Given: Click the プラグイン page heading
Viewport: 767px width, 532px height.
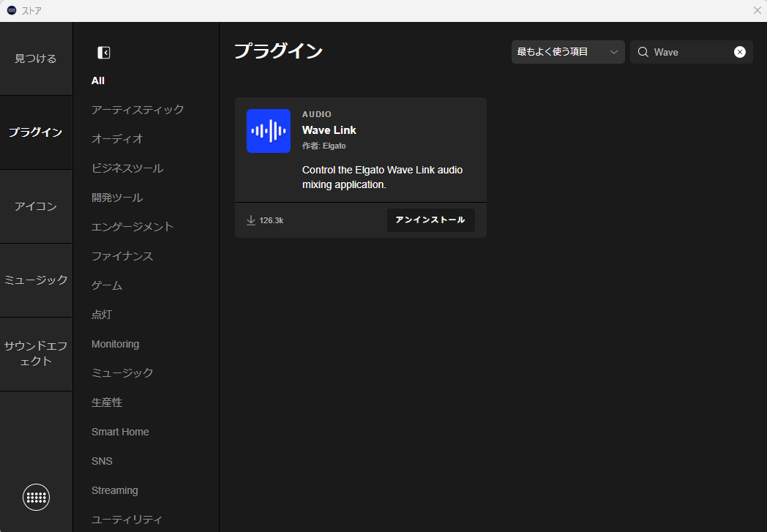Looking at the screenshot, I should (278, 50).
